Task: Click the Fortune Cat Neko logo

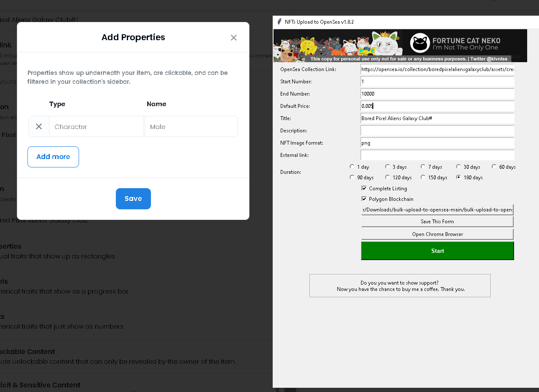Action: tap(419, 43)
